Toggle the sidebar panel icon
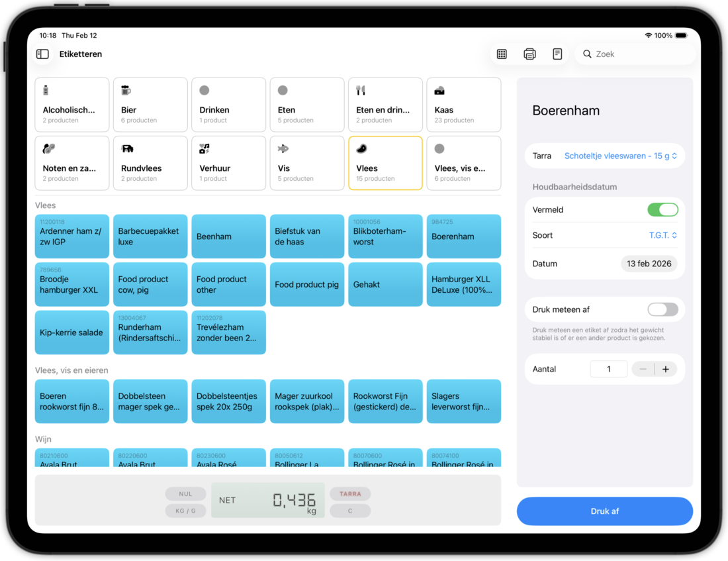The width and height of the screenshot is (728, 561). [42, 54]
